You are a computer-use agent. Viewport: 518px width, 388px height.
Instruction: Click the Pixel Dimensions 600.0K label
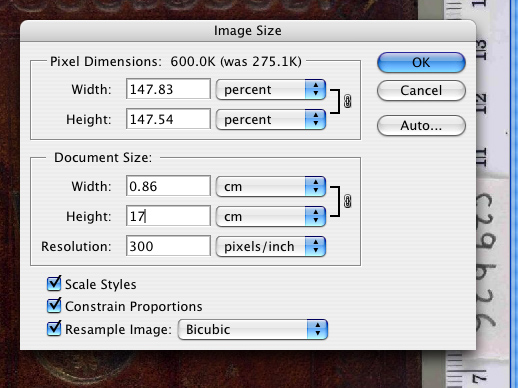coord(176,61)
